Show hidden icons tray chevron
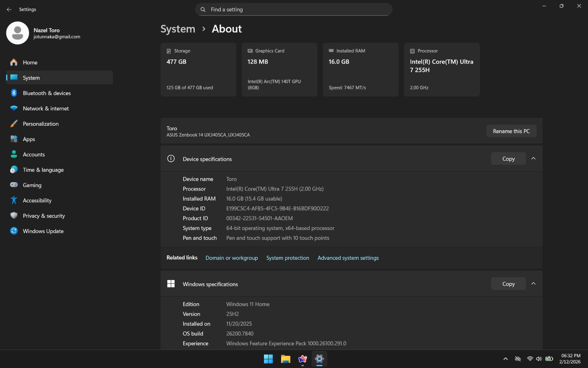The width and height of the screenshot is (588, 368). coord(506,359)
